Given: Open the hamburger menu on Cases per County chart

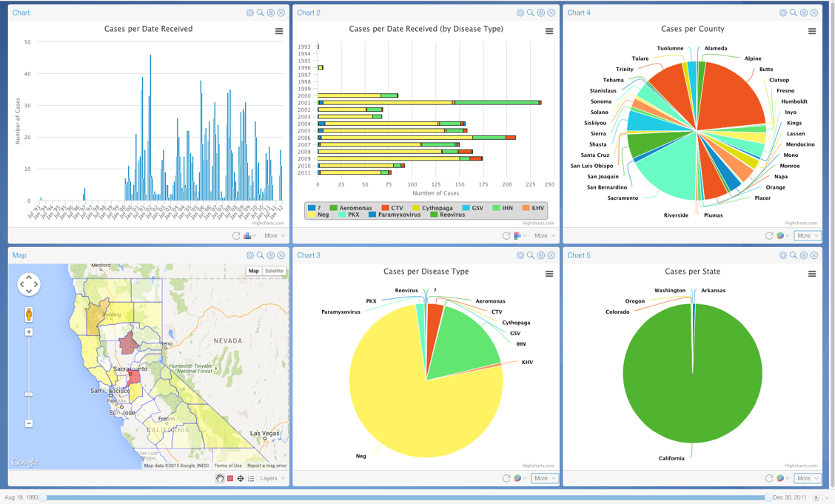Looking at the screenshot, I should click(x=812, y=31).
